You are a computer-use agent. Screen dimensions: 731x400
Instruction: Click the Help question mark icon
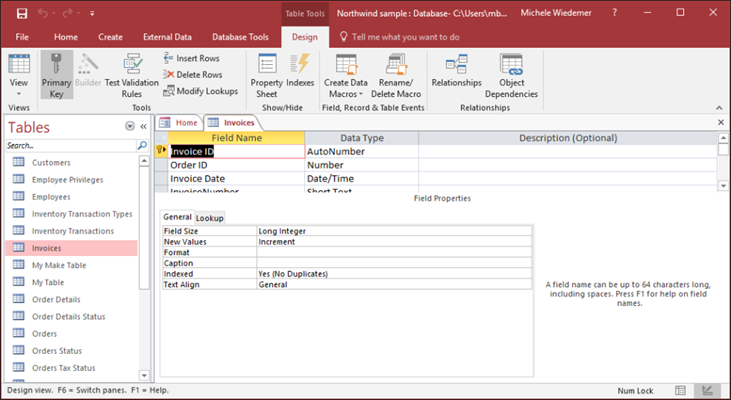[x=614, y=13]
